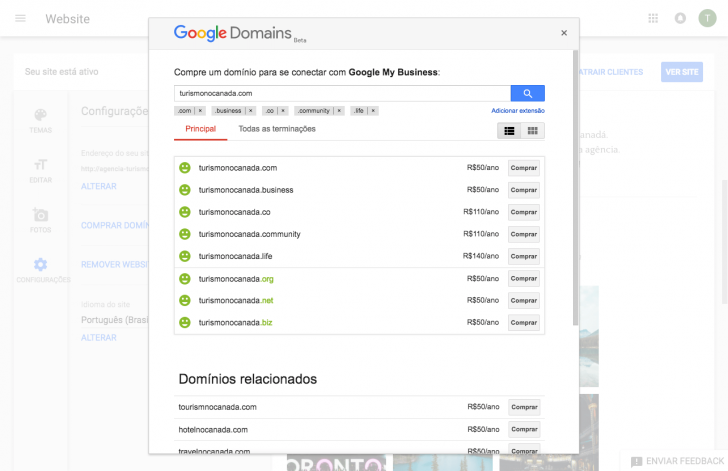
Task: Switch results to grid view
Action: (x=533, y=131)
